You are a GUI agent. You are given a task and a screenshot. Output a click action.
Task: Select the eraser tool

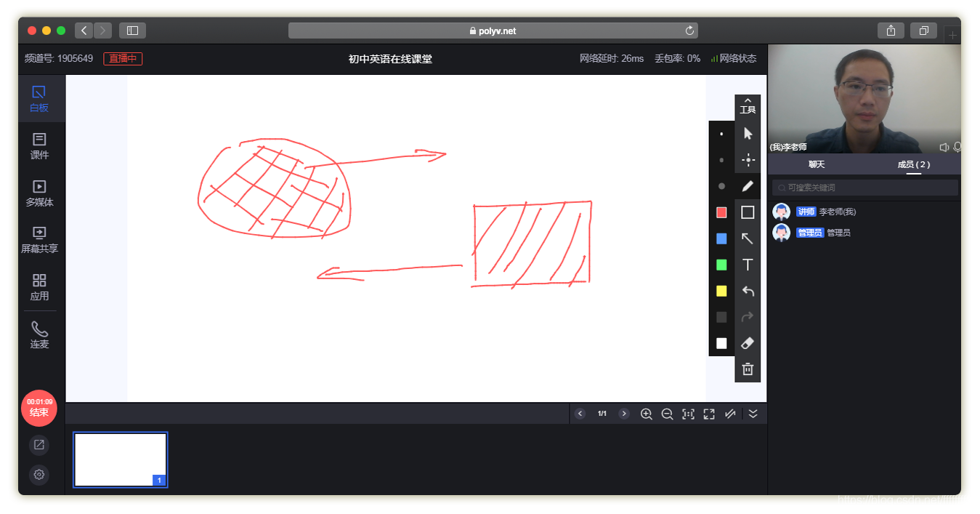[x=748, y=343]
